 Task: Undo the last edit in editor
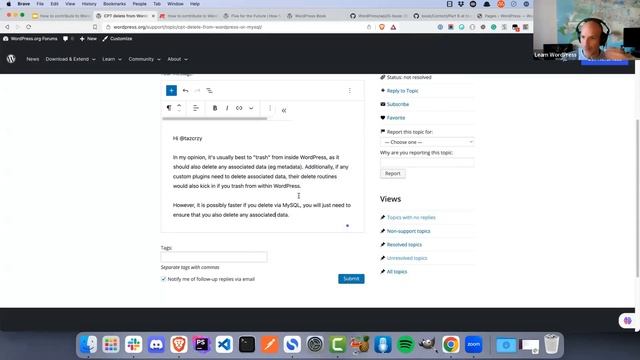(x=186, y=91)
